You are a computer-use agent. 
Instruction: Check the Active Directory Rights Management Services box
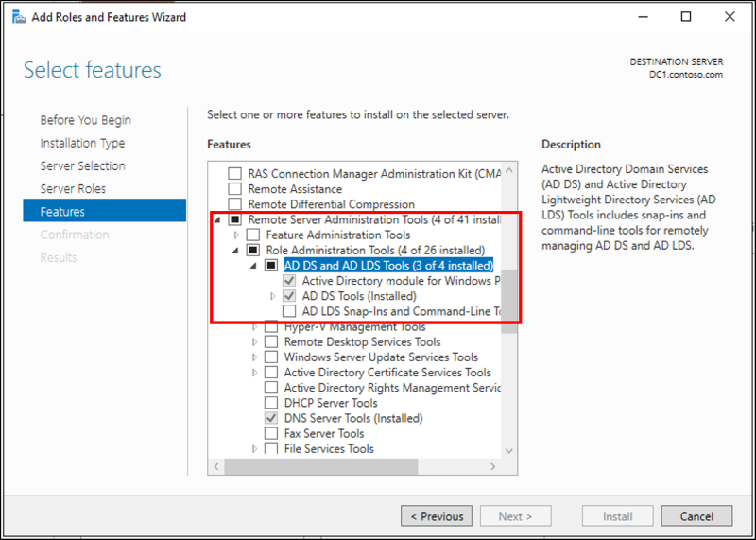[x=271, y=388]
